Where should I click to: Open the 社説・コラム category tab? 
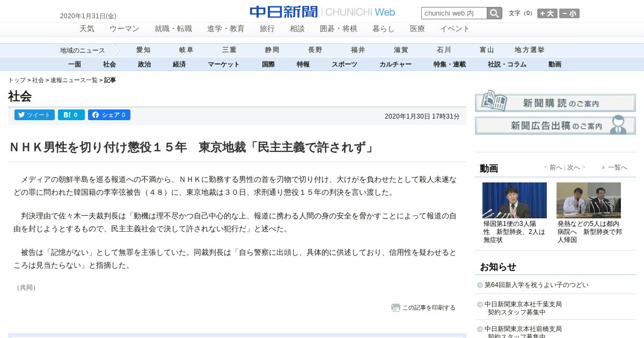pyautogui.click(x=507, y=64)
